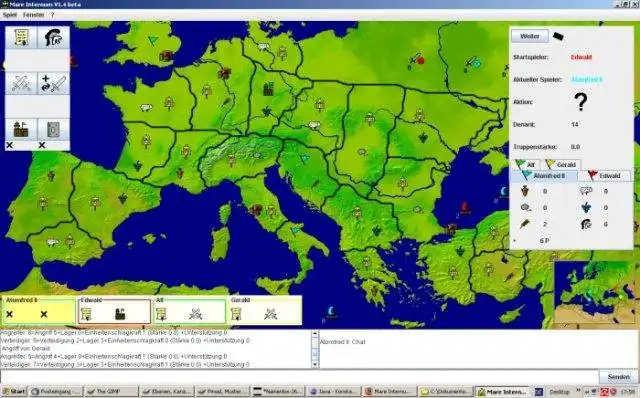Click the second X in Alomfred II's box
This screenshot has width=640, height=398.
coord(44,314)
